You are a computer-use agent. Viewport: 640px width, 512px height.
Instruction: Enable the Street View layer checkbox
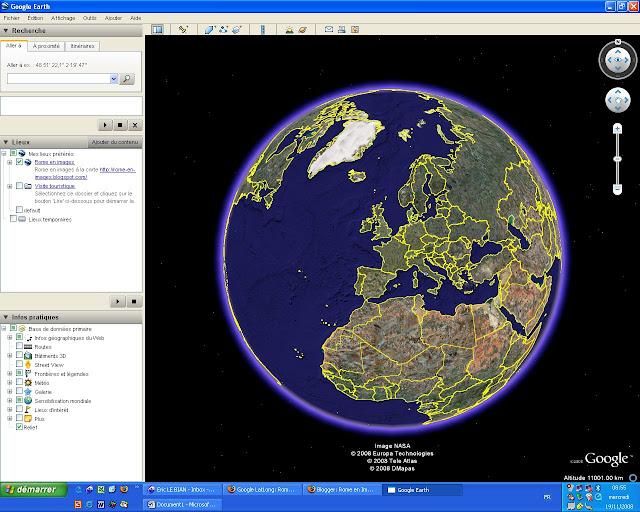pyautogui.click(x=19, y=364)
